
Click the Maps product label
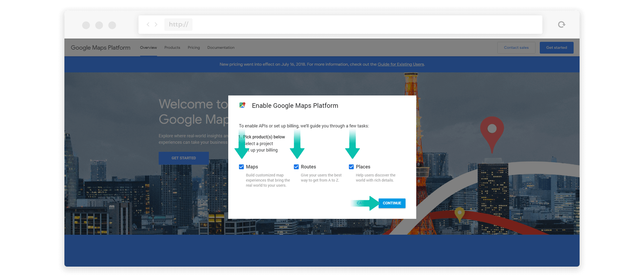[252, 167]
